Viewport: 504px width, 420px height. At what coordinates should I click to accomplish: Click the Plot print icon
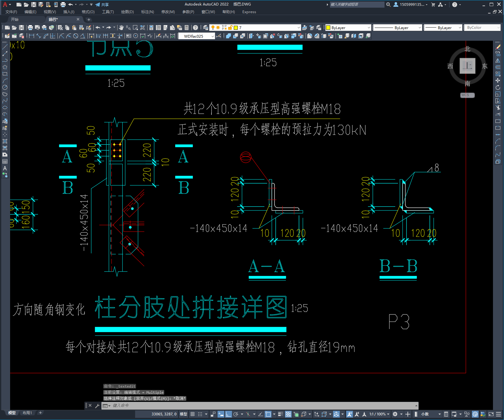click(x=30, y=28)
